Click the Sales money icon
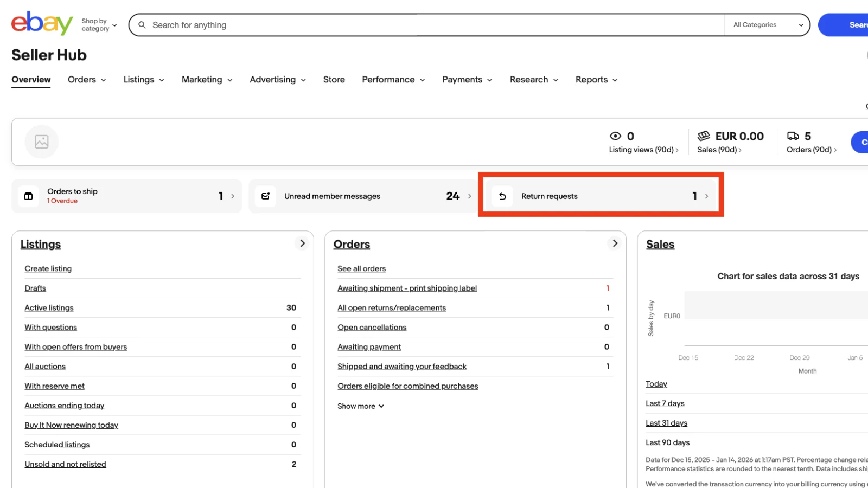This screenshot has width=868, height=488. click(x=704, y=136)
